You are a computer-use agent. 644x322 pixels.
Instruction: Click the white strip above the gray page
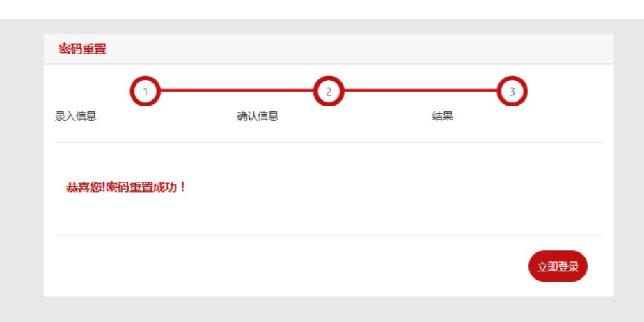(322, 10)
